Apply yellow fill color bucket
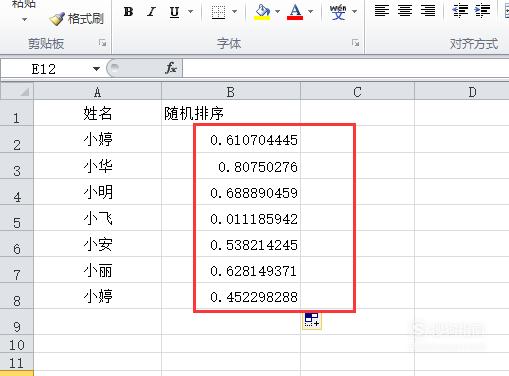 point(262,12)
